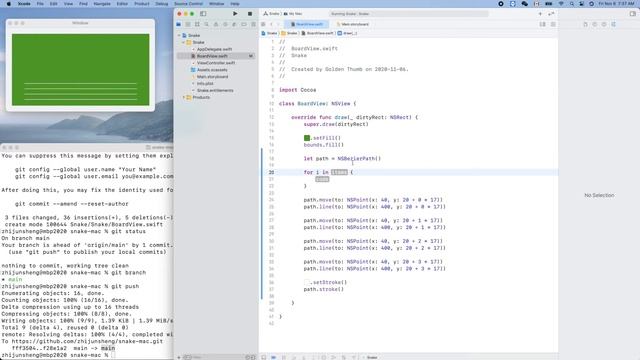The width and height of the screenshot is (640, 360).
Task: Open the Find navigator magnifier icon
Action: (207, 24)
